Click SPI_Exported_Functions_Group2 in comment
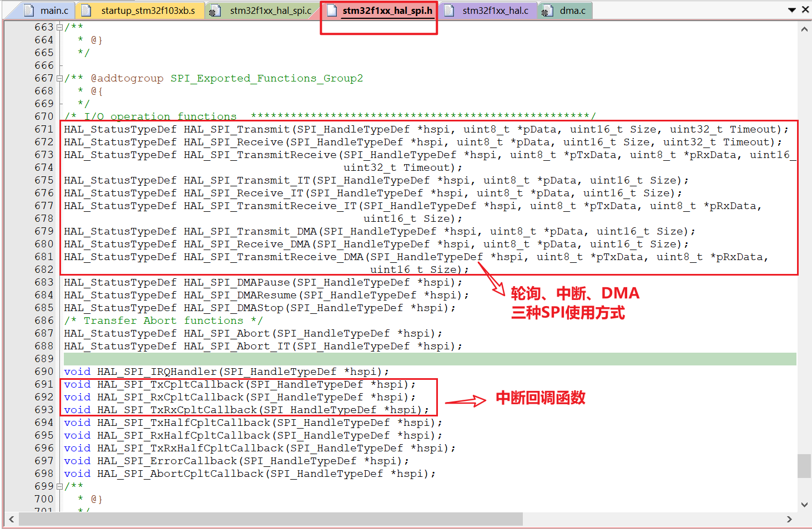The image size is (812, 529). [267, 78]
